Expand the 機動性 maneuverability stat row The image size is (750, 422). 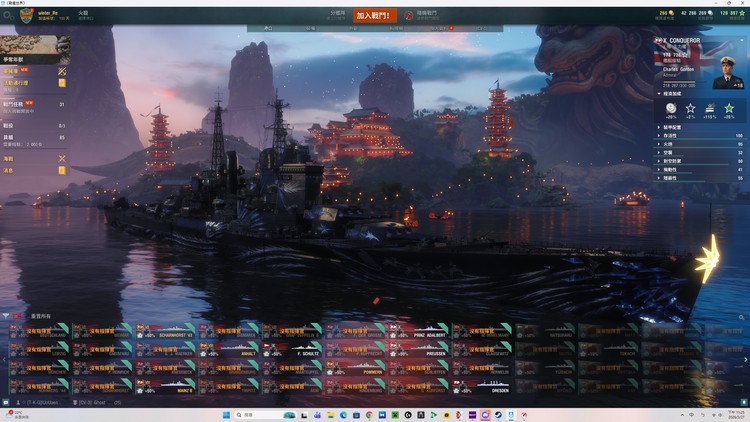[x=700, y=170]
